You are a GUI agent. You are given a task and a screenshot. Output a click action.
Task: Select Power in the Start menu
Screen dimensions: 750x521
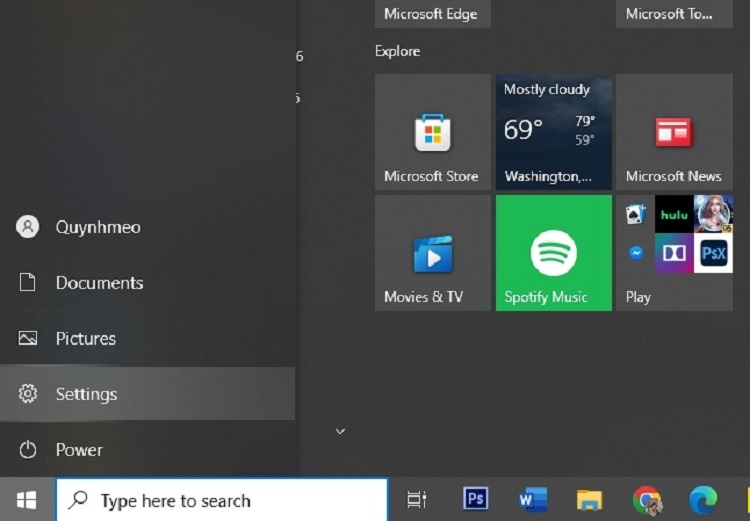point(147,450)
